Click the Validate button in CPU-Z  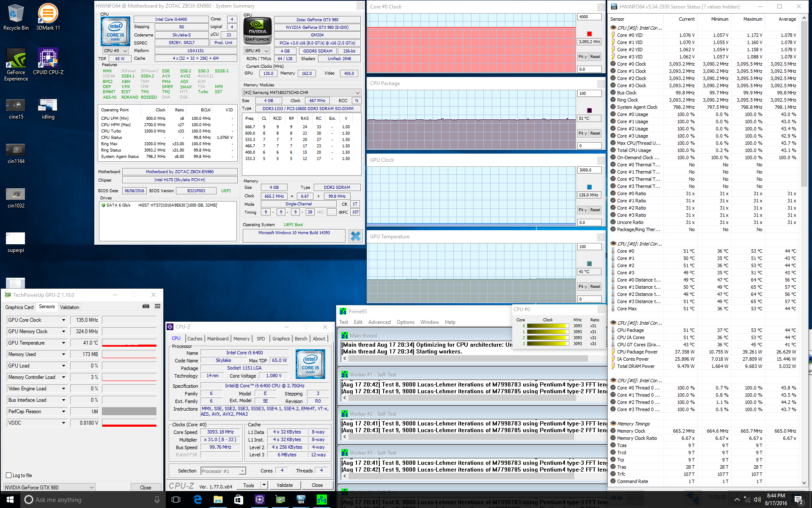[285, 485]
